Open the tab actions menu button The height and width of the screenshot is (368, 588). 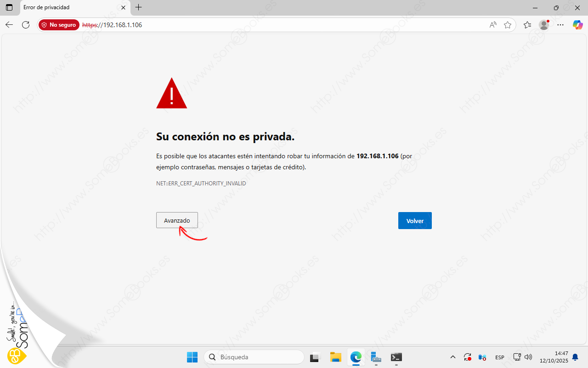[x=9, y=7]
